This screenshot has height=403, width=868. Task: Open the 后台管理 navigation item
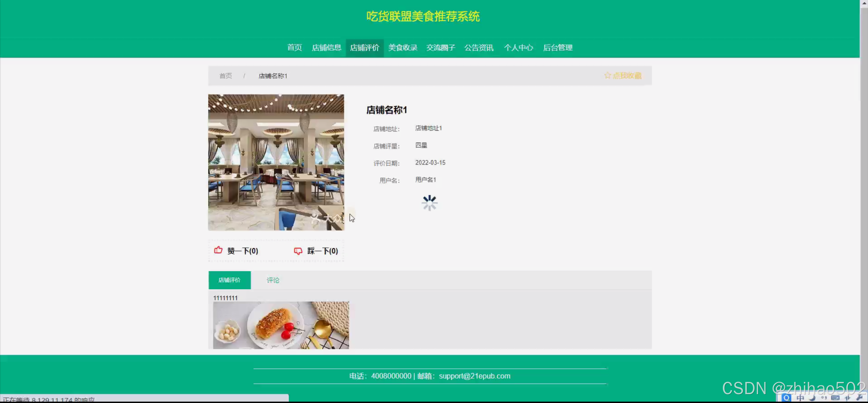click(x=558, y=48)
